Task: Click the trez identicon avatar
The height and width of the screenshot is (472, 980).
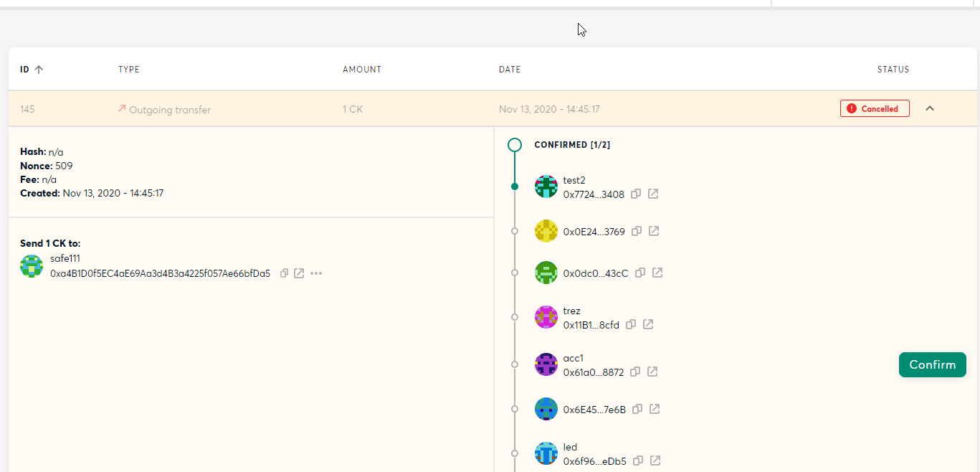Action: tap(546, 317)
